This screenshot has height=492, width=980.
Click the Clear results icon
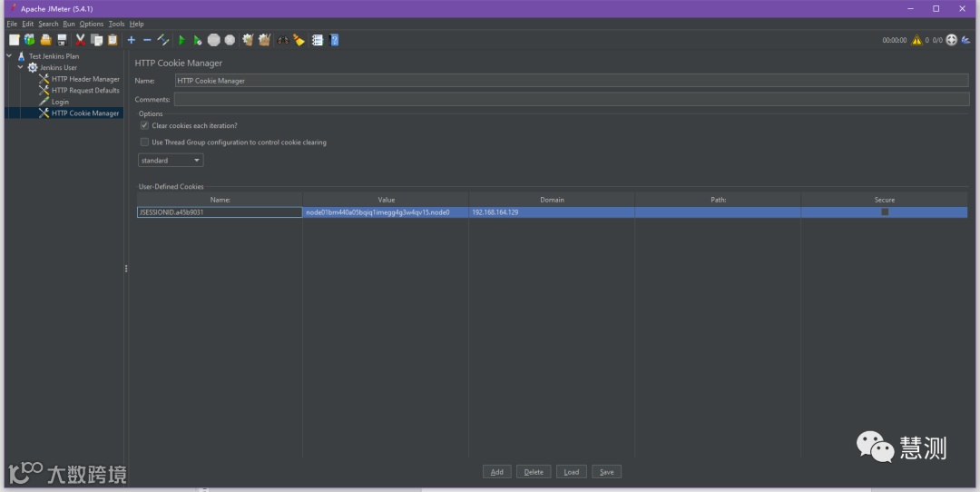pos(248,40)
